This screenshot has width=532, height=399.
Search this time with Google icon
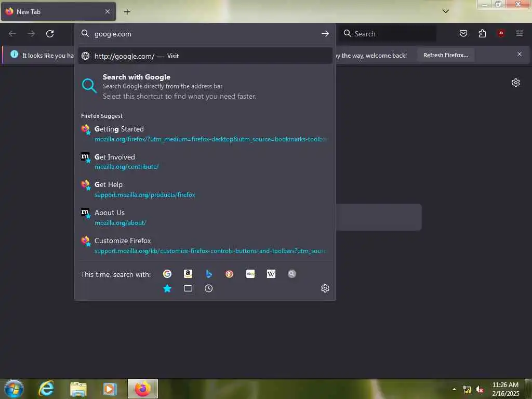[167, 274]
